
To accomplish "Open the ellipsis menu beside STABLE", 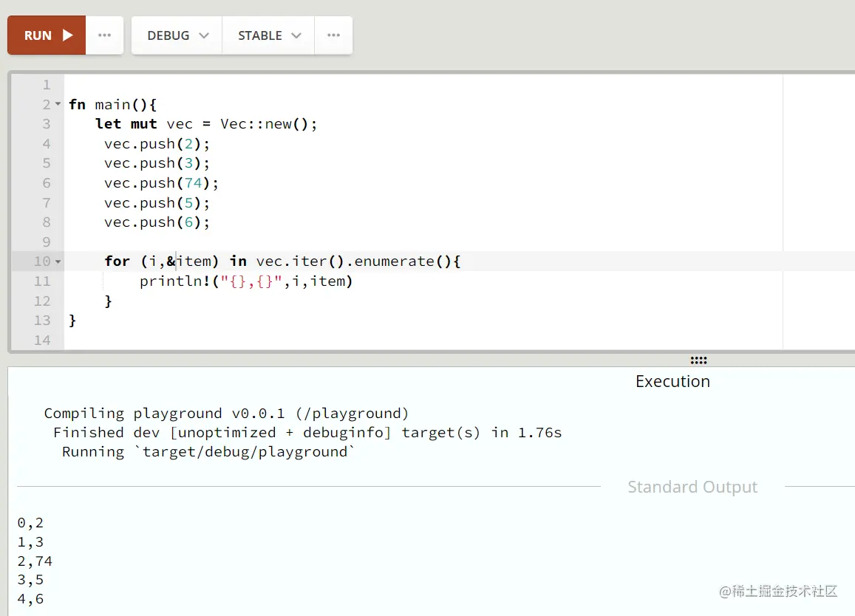I will pos(333,35).
